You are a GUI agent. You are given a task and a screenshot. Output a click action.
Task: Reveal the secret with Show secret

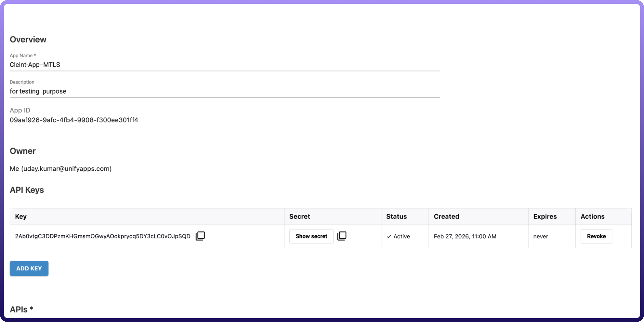(311, 236)
